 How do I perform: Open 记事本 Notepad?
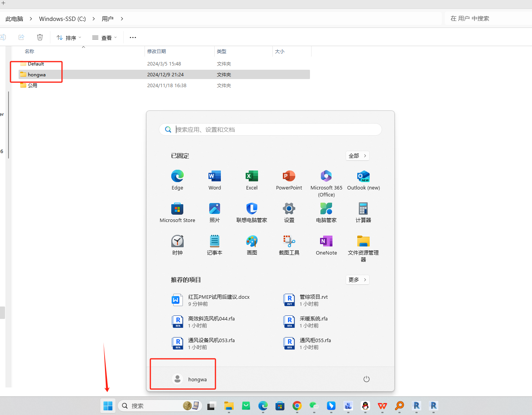point(215,245)
